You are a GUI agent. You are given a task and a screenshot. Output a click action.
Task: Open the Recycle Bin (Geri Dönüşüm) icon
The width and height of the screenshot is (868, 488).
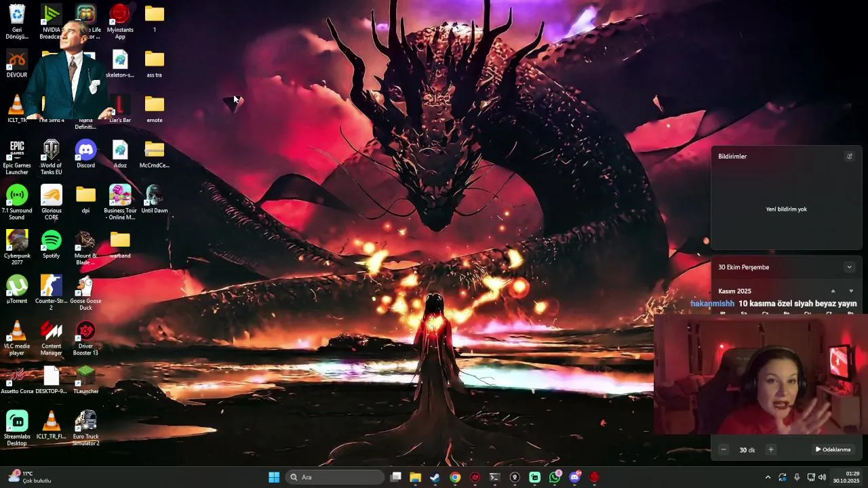[17, 20]
